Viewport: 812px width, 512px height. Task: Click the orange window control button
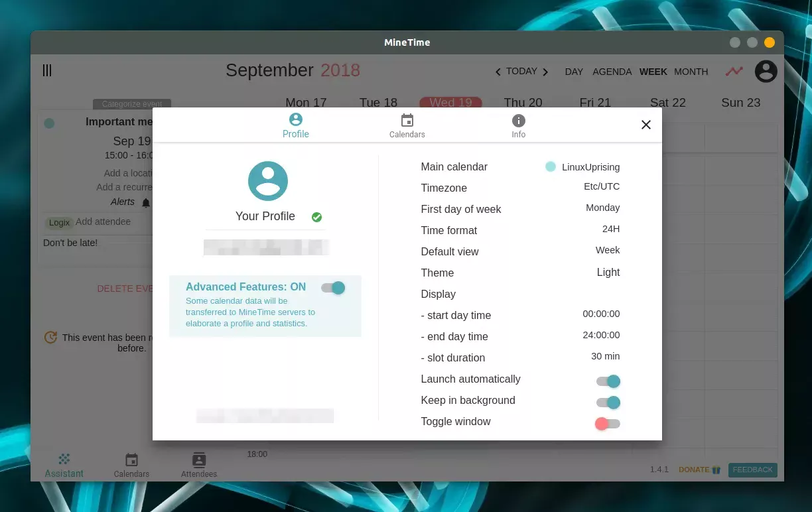[x=770, y=42]
